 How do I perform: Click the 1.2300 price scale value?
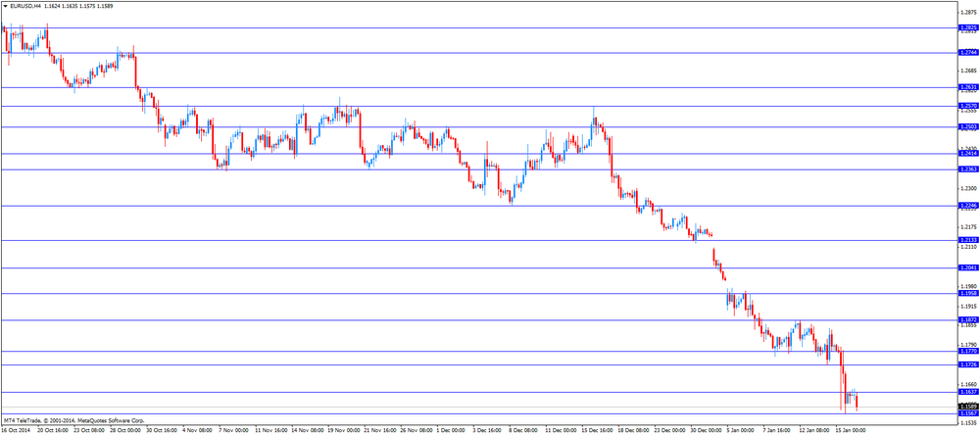coord(969,188)
